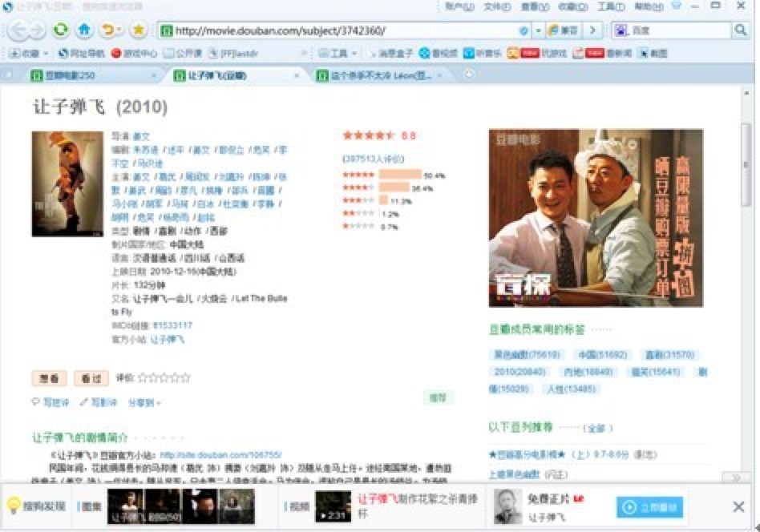The height and width of the screenshot is (532, 760).
Task: Click the 搜狗发现 lightbulb icon
Action: point(14,506)
